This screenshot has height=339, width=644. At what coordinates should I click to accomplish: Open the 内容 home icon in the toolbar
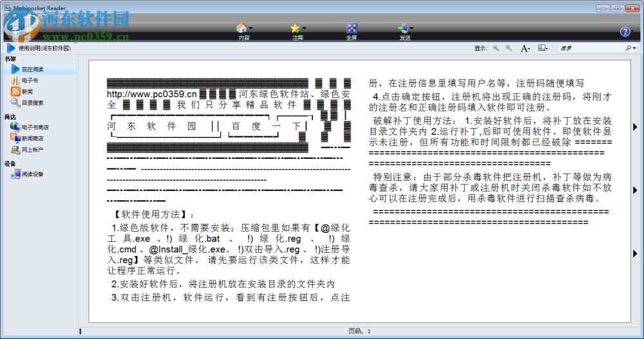(241, 28)
